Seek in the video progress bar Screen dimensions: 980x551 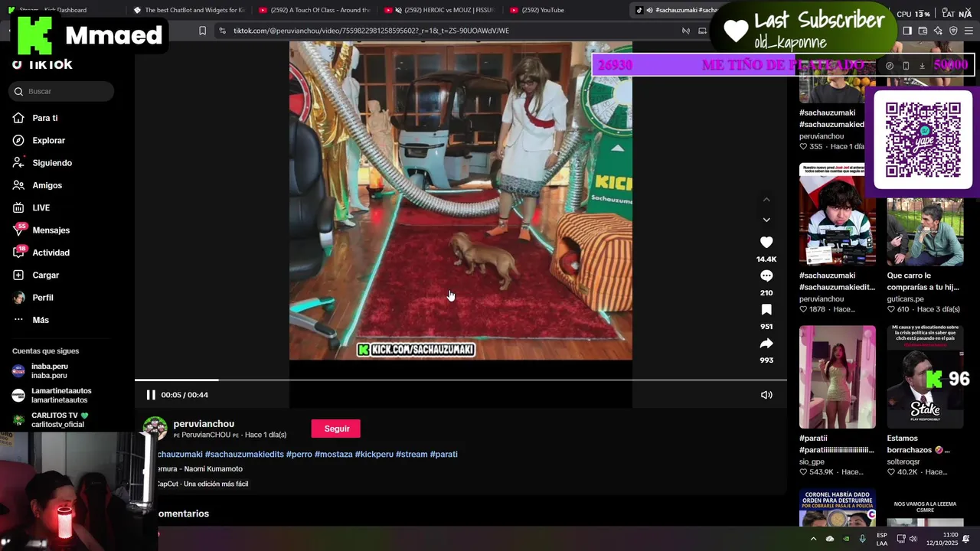point(461,380)
